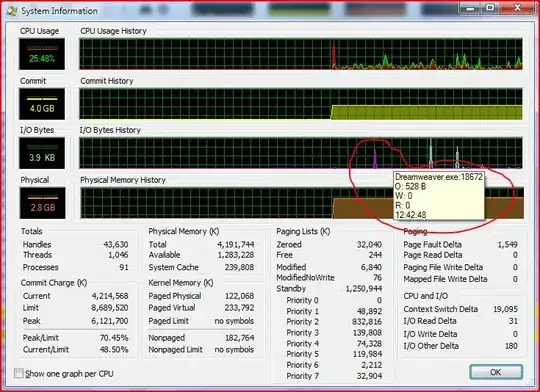The width and height of the screenshot is (540, 392).
Task: Click the OK button
Action: 496,372
